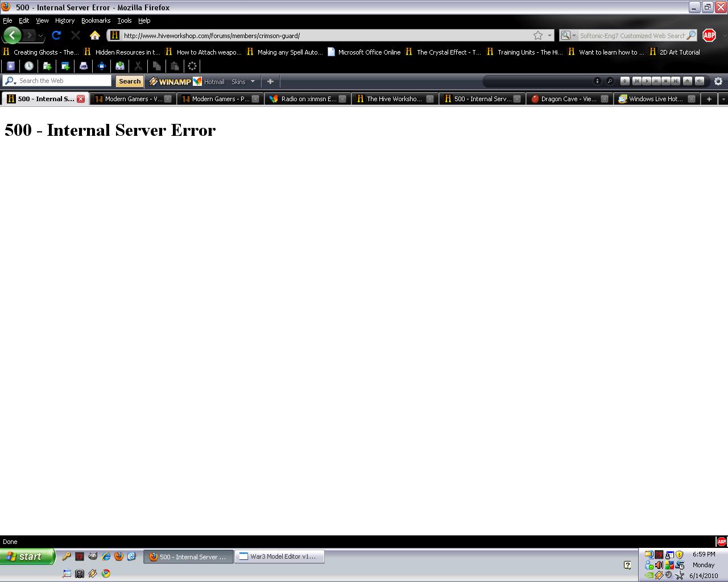Screen dimensions: 728x582
Task: Switch to the Windows Live Hotmail tab
Action: pos(656,99)
